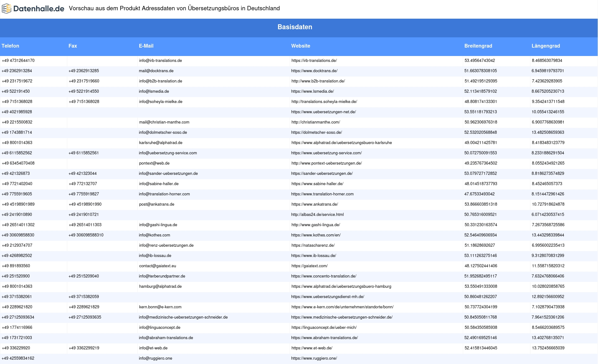Open the https://www.docktrans.de/ website link

314,71
